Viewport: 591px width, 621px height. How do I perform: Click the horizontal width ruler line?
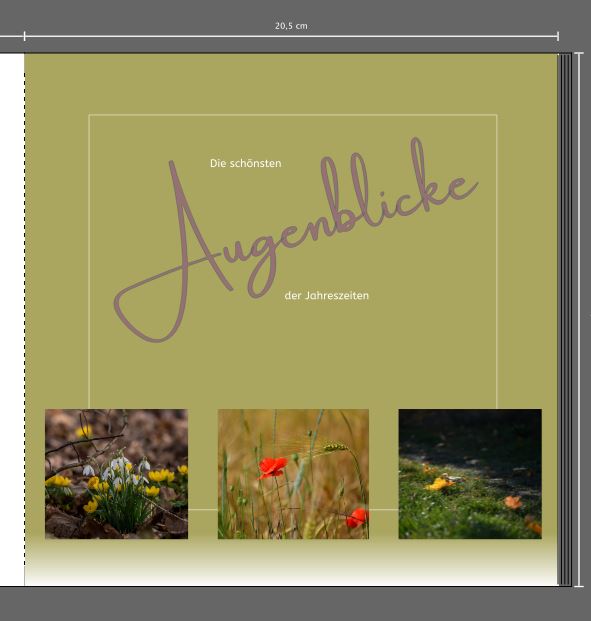pos(291,36)
